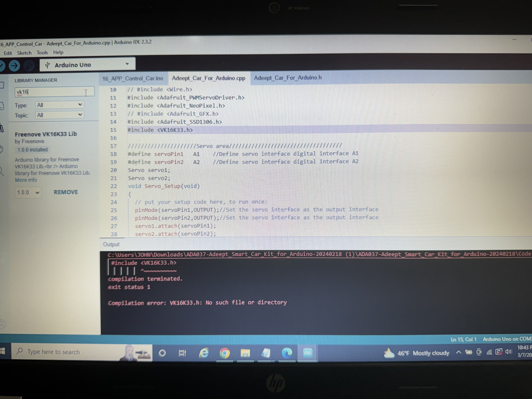Click the volume speaker tray icon

click(x=508, y=352)
